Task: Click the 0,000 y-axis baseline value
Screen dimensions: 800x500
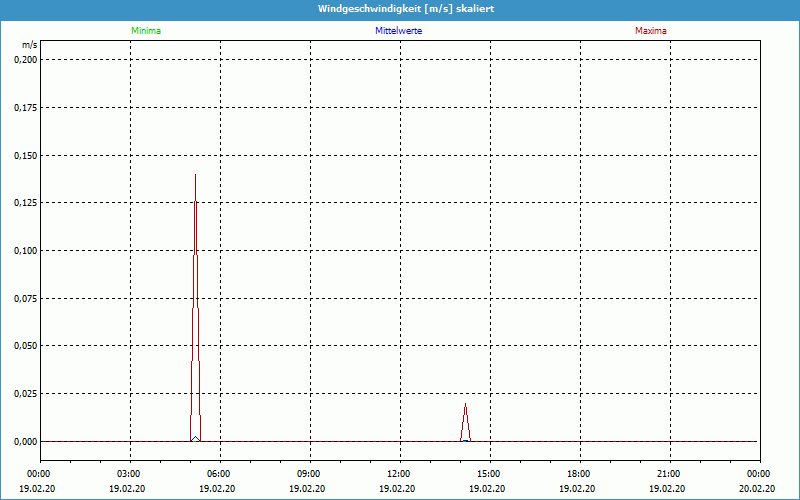Action: pyautogui.click(x=25, y=441)
